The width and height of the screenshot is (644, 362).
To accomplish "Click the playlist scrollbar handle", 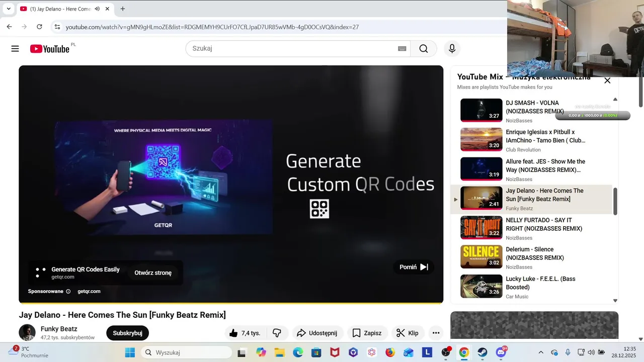I will [x=615, y=201].
